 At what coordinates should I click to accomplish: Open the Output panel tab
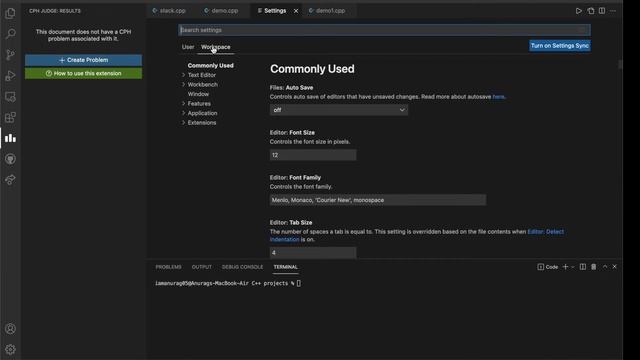click(202, 267)
